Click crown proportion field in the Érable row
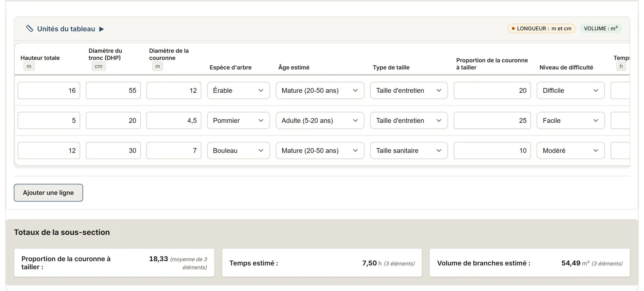 492,90
